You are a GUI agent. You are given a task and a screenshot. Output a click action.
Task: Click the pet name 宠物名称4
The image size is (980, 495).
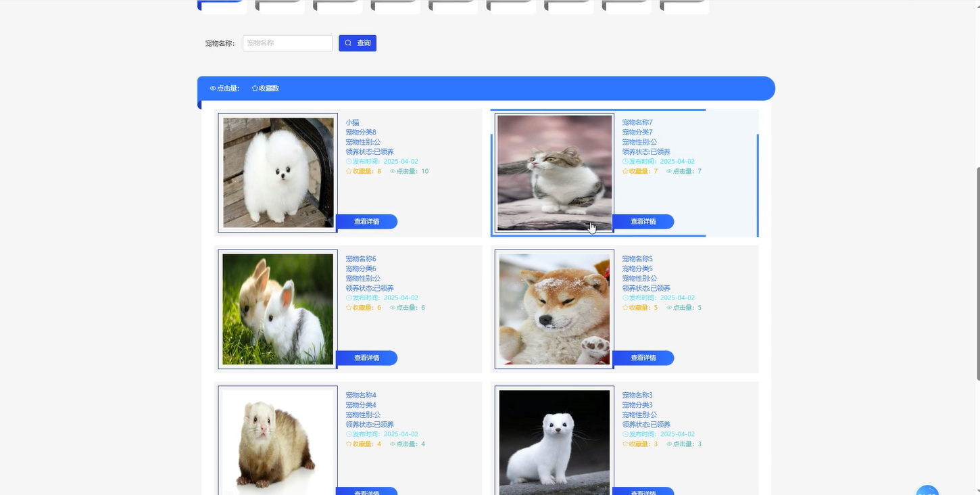coord(361,395)
